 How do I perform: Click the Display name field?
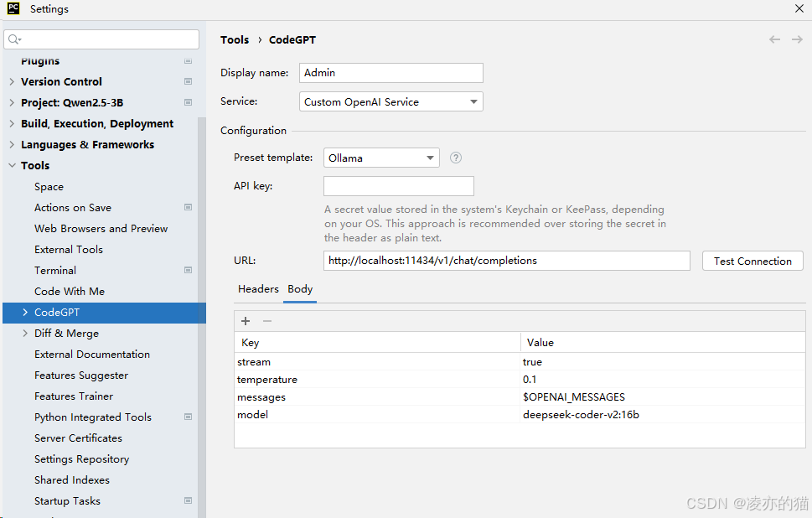coord(391,73)
